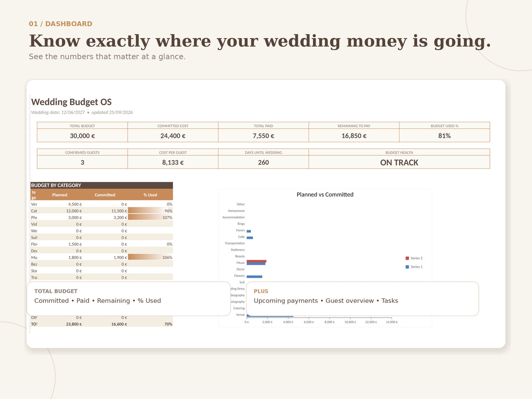Screen dimensions: 532x399
Task: Select the Budget Used value 81%
Action: [445, 136]
